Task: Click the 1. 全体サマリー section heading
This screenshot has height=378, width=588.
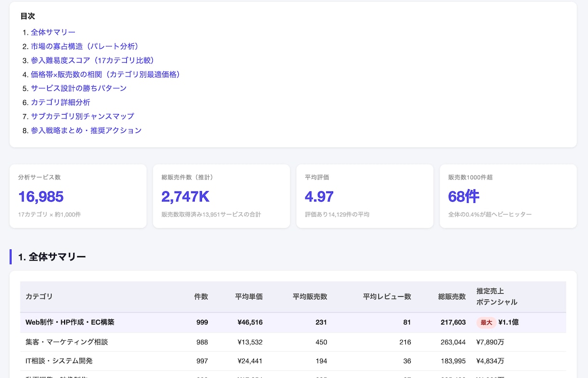Action: 52,257
